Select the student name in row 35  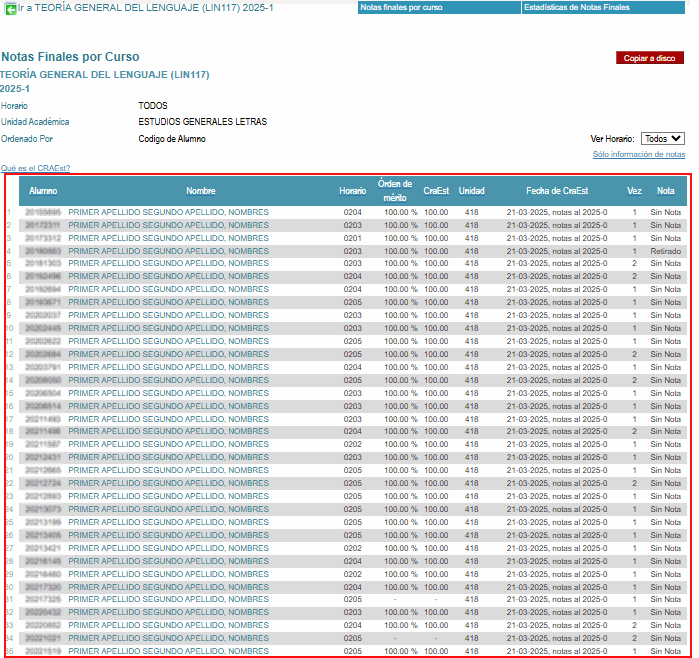(x=168, y=650)
